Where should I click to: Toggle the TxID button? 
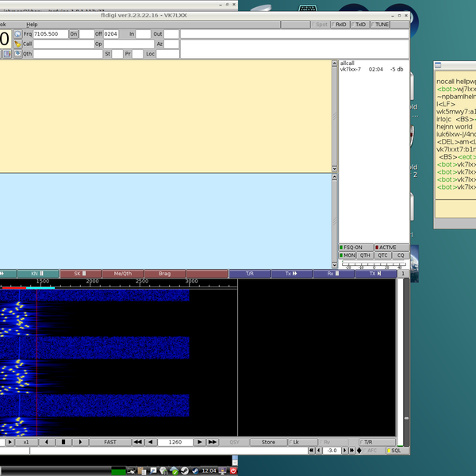coord(359,25)
